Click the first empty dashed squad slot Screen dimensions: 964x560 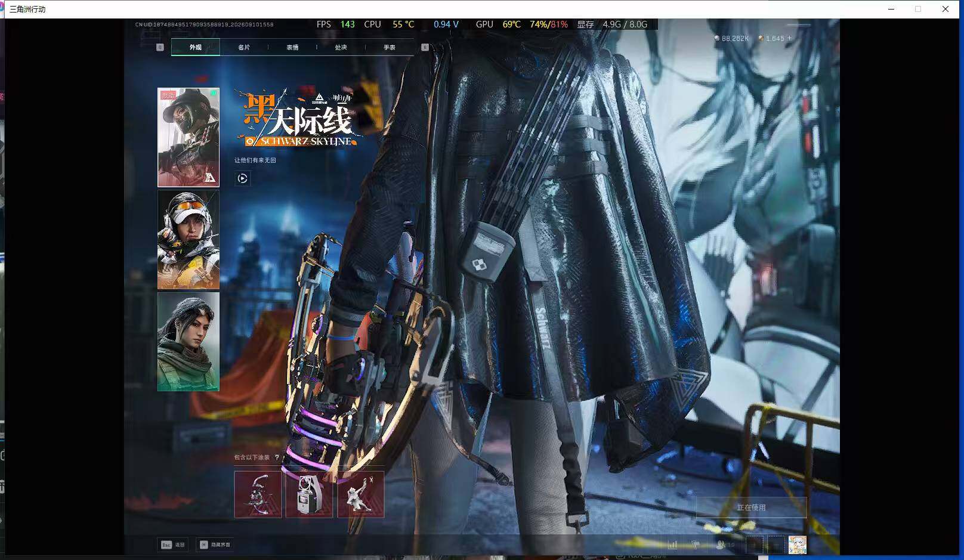pyautogui.click(x=755, y=544)
